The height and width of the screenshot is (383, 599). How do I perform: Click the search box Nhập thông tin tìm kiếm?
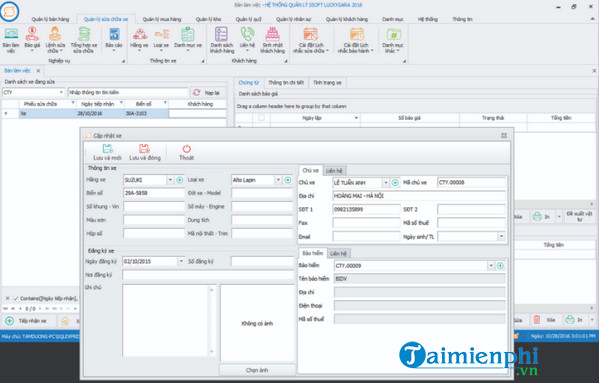pos(128,92)
